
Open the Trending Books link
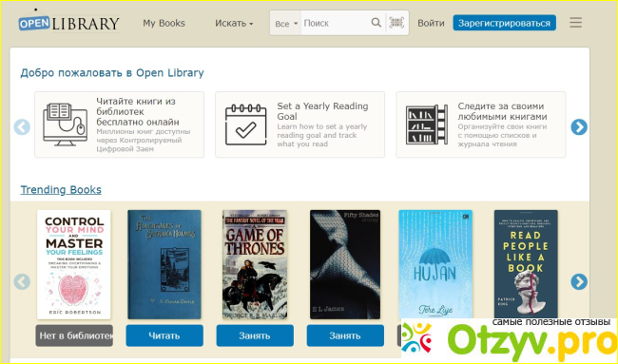pos(61,190)
